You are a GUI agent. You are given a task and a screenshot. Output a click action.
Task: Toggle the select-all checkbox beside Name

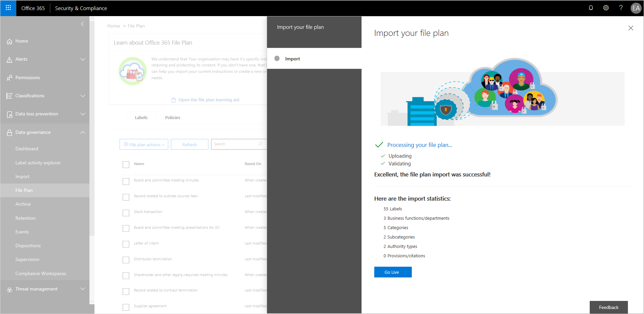[126, 164]
